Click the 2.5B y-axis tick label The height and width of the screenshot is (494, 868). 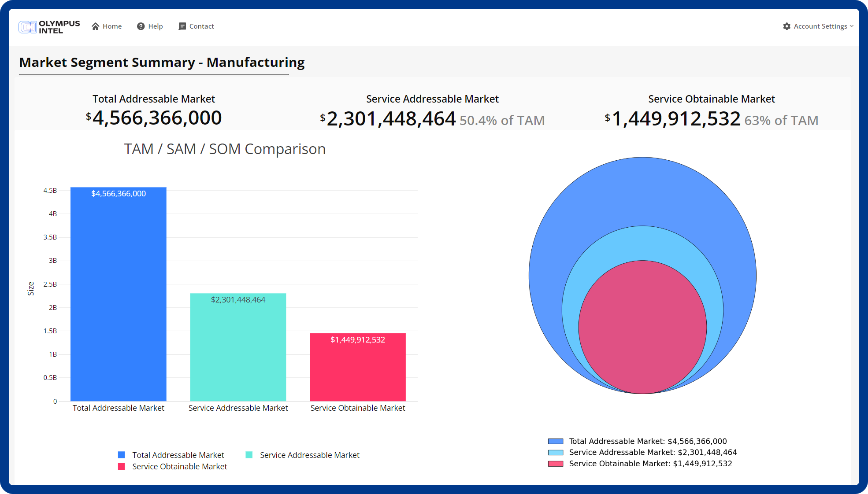[x=50, y=284]
